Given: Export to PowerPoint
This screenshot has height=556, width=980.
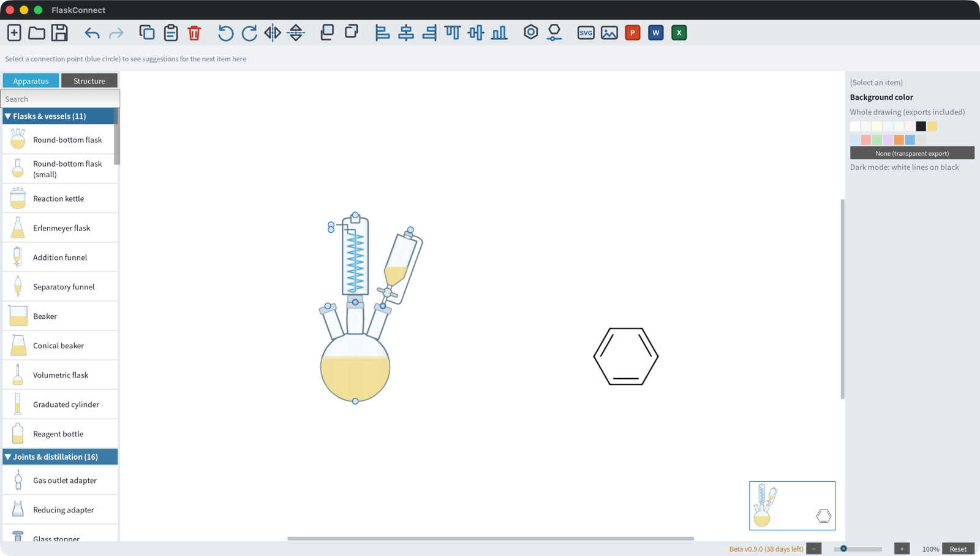Looking at the screenshot, I should tap(633, 32).
